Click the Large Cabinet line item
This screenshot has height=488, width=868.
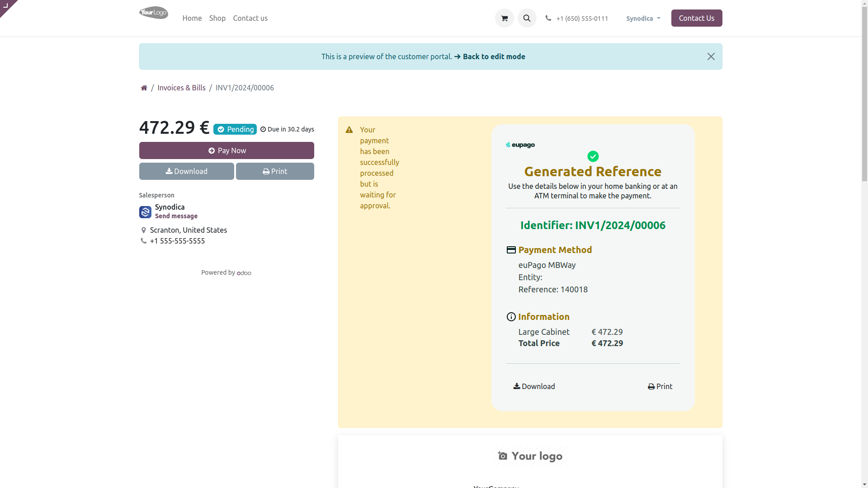544,332
